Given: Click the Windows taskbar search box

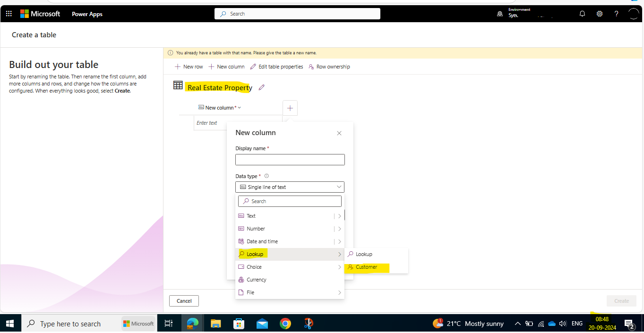Looking at the screenshot, I should pos(70,324).
